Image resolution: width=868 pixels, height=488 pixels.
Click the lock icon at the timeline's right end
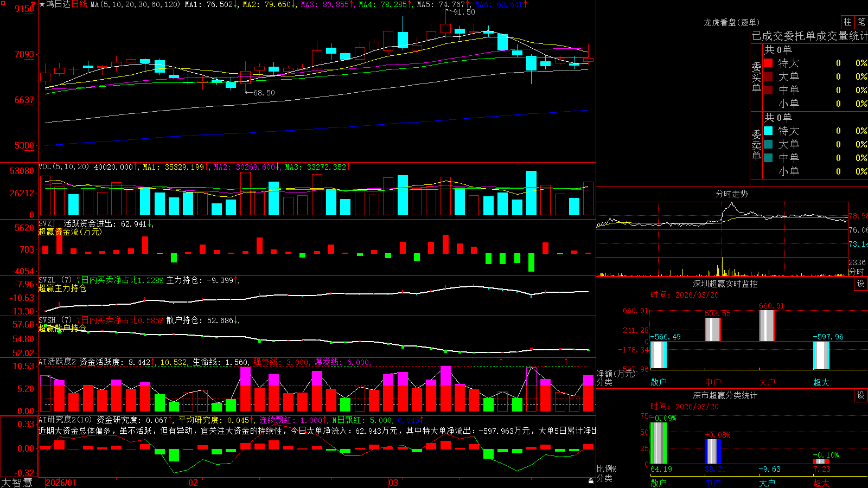[x=591, y=481]
